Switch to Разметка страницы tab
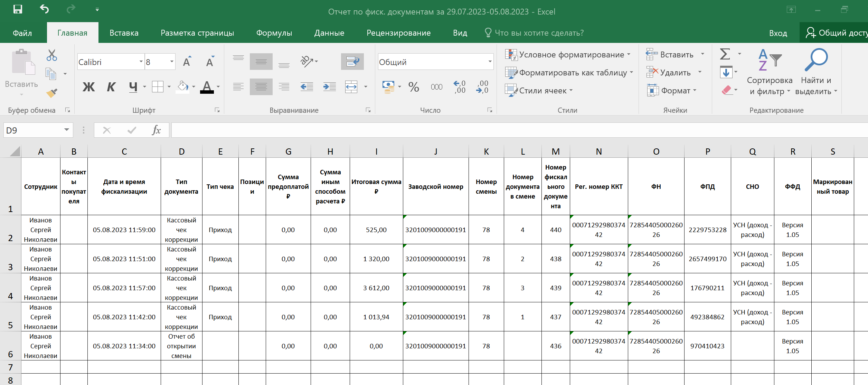Image resolution: width=868 pixels, height=385 pixels. pyautogui.click(x=197, y=33)
